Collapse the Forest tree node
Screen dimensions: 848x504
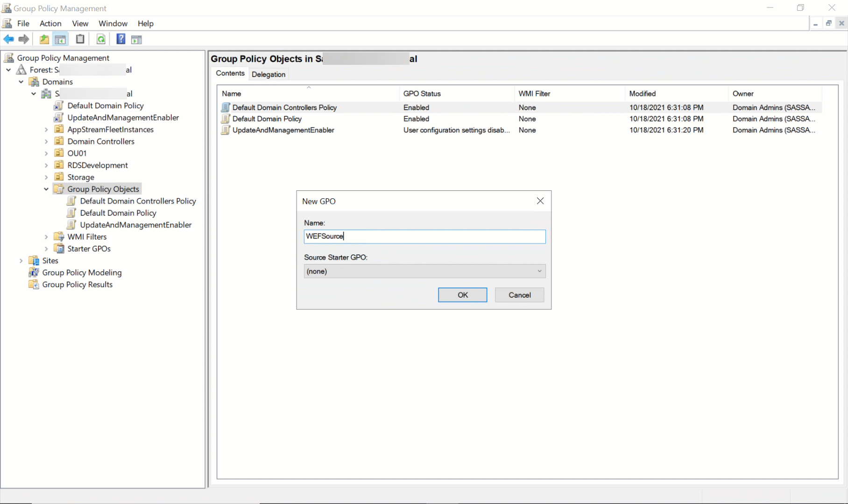click(8, 70)
